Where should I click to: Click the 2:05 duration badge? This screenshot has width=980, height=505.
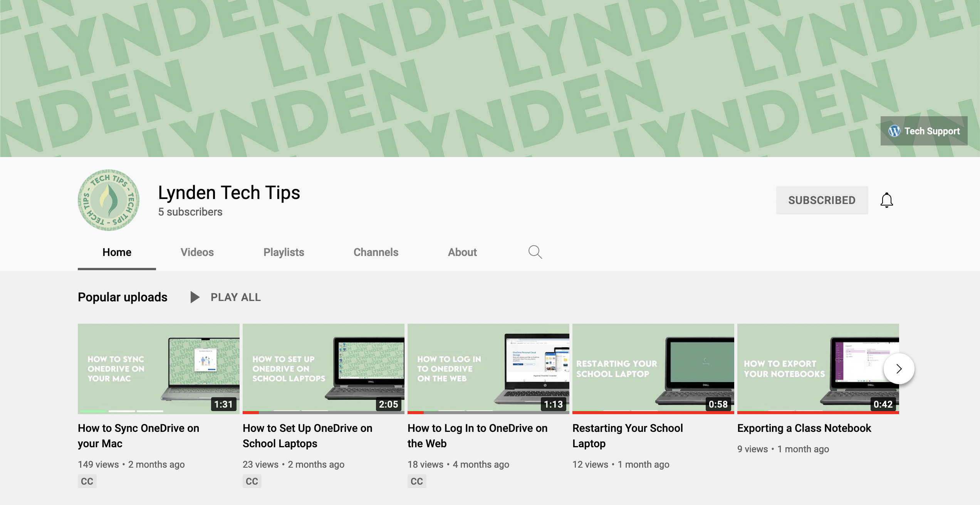[x=388, y=404]
